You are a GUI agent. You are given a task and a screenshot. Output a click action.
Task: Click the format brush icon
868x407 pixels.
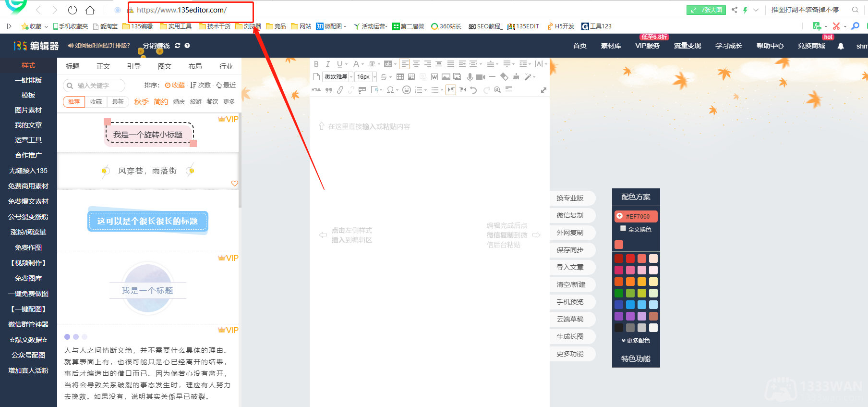pos(516,76)
